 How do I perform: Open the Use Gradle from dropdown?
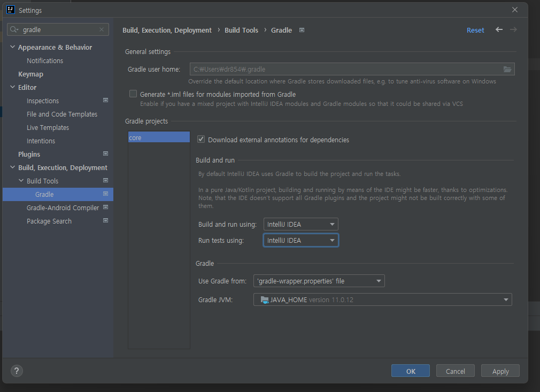[319, 281]
